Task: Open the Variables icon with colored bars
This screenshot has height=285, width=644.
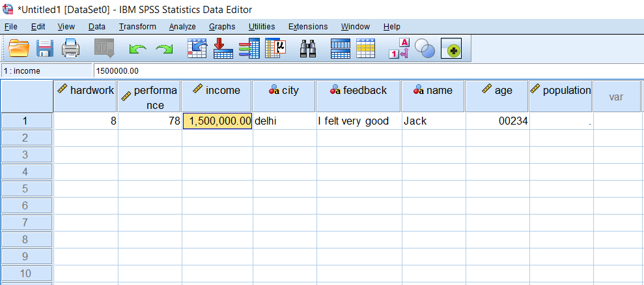Action: coord(249,48)
